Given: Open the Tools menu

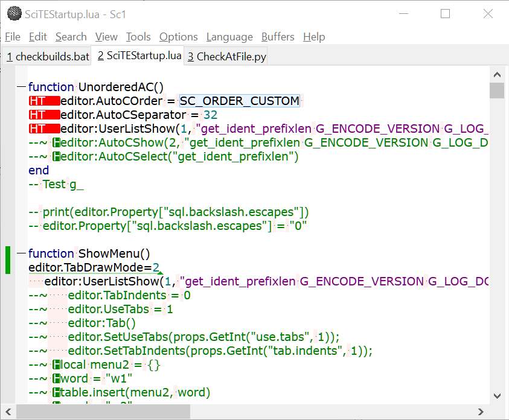Looking at the screenshot, I should (x=138, y=37).
